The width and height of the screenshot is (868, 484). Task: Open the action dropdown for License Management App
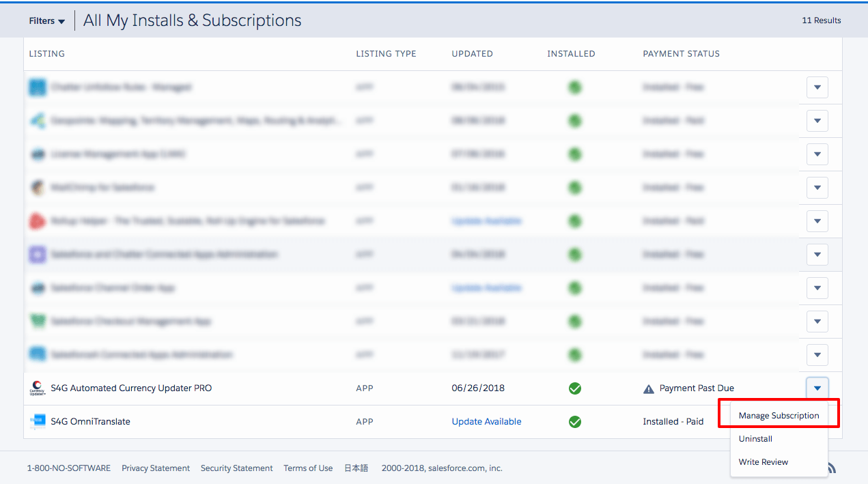pos(817,154)
